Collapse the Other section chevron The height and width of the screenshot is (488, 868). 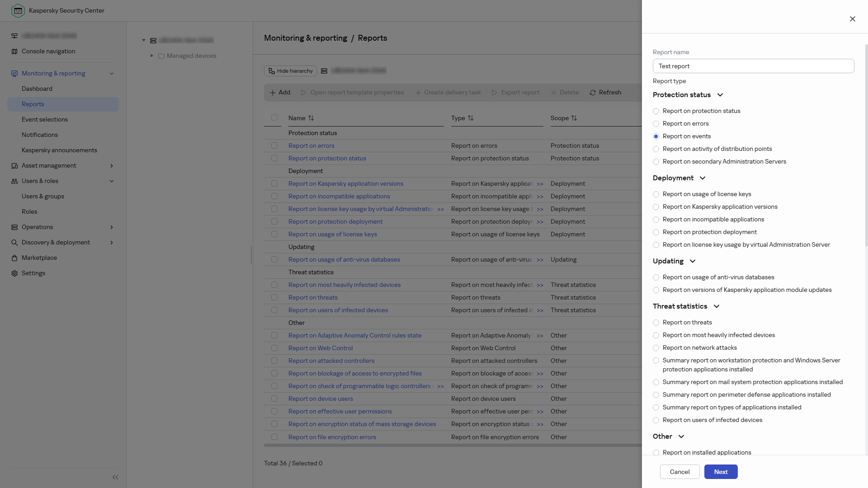(x=681, y=436)
